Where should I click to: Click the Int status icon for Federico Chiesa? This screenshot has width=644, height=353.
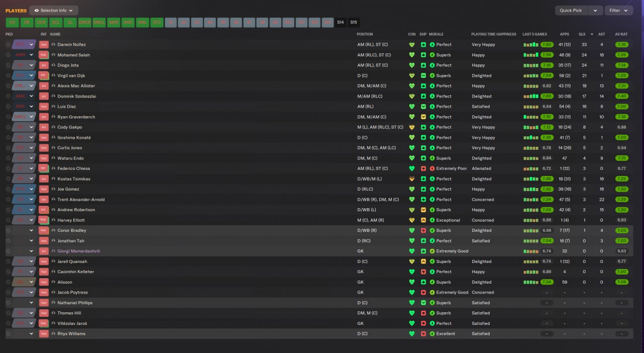coord(44,168)
